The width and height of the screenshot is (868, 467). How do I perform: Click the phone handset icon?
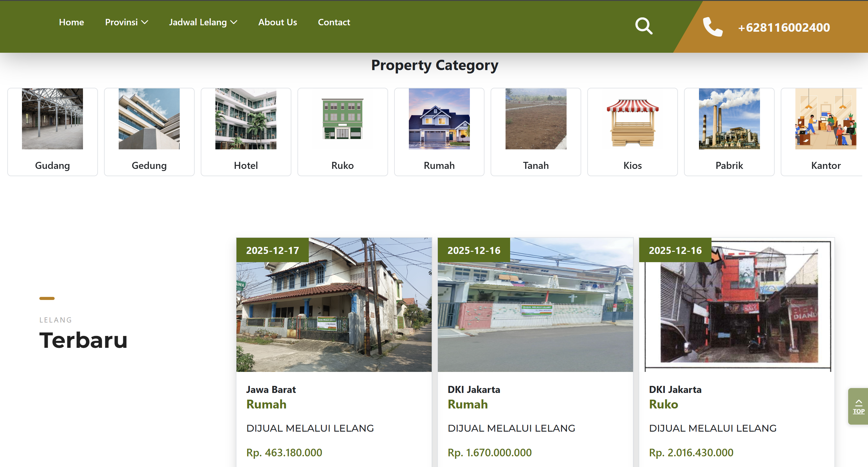[712, 27]
